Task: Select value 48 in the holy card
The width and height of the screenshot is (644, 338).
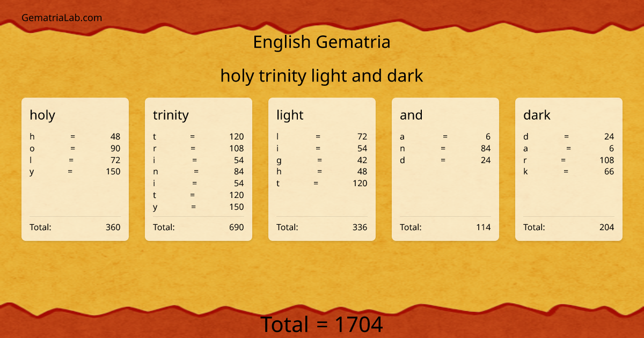Action: click(x=115, y=137)
